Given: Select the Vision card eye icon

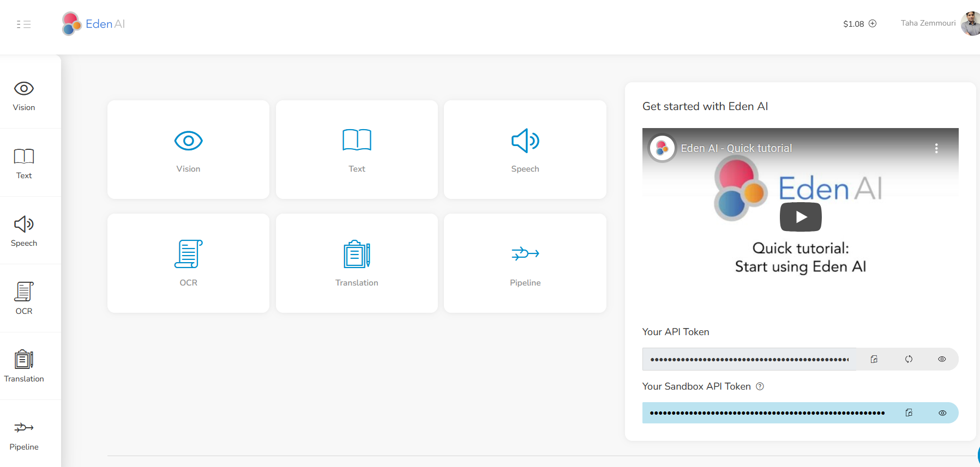Looking at the screenshot, I should coord(188,141).
